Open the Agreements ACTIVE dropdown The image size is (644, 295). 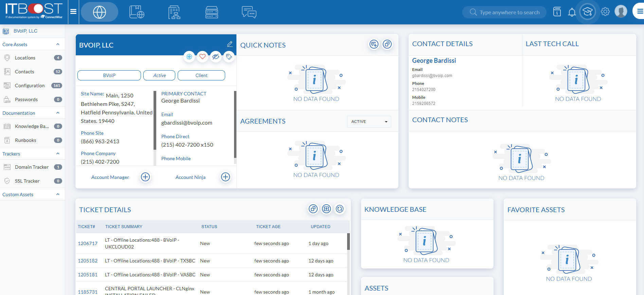[369, 122]
